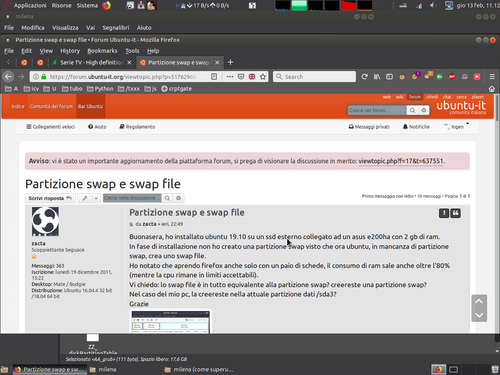500x375 pixels.
Task: Open the forum Indice link
Action: [x=18, y=106]
